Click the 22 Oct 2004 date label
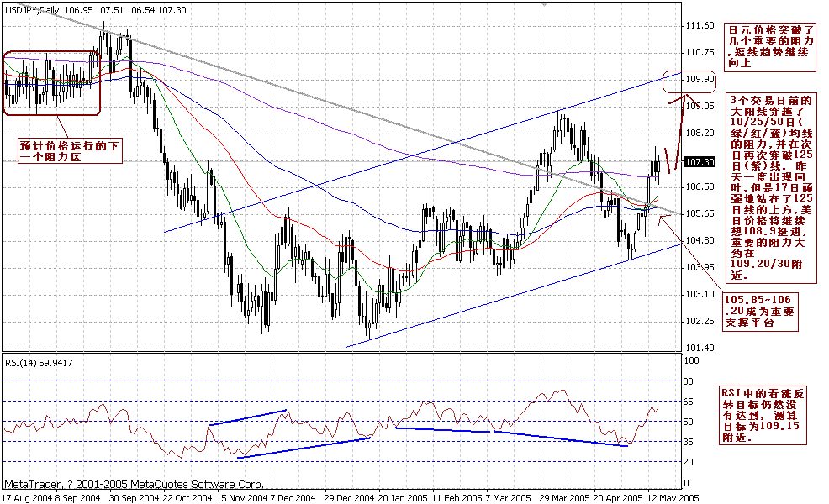829x504 pixels. (x=187, y=498)
